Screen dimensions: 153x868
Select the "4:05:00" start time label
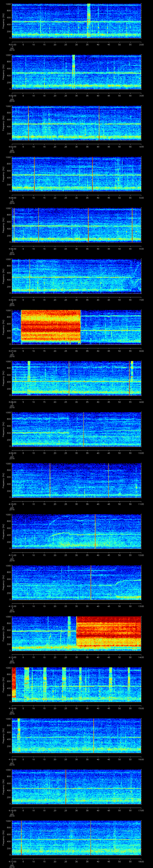click(x=12, y=248)
